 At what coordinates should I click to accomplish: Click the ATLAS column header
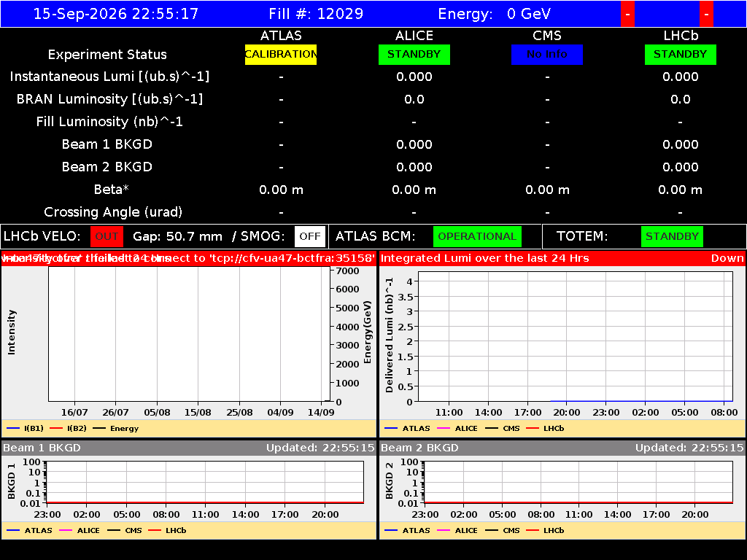281,36
